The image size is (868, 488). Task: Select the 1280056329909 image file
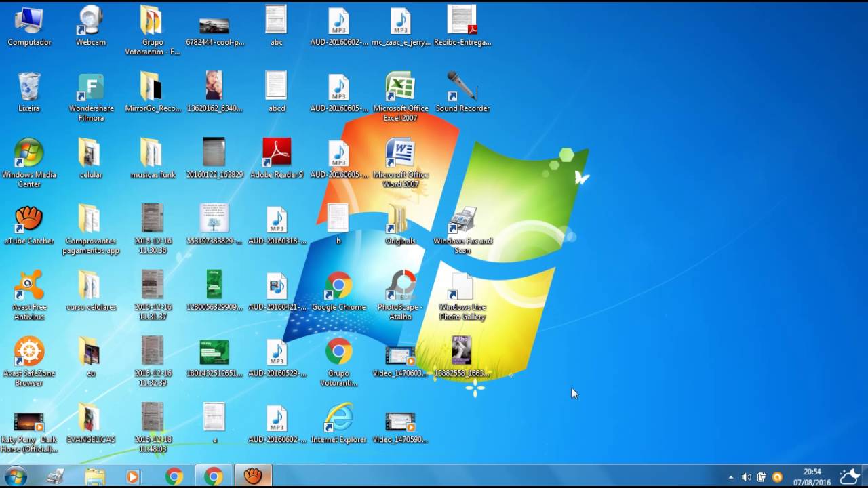(x=214, y=291)
